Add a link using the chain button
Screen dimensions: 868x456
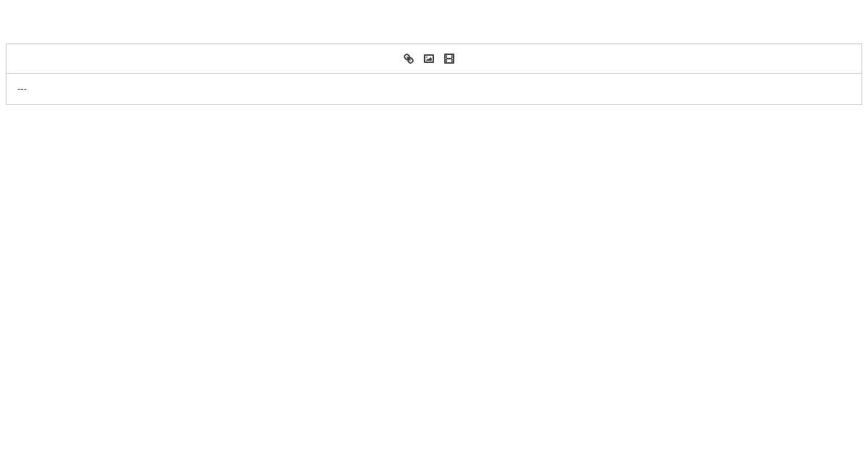(409, 59)
